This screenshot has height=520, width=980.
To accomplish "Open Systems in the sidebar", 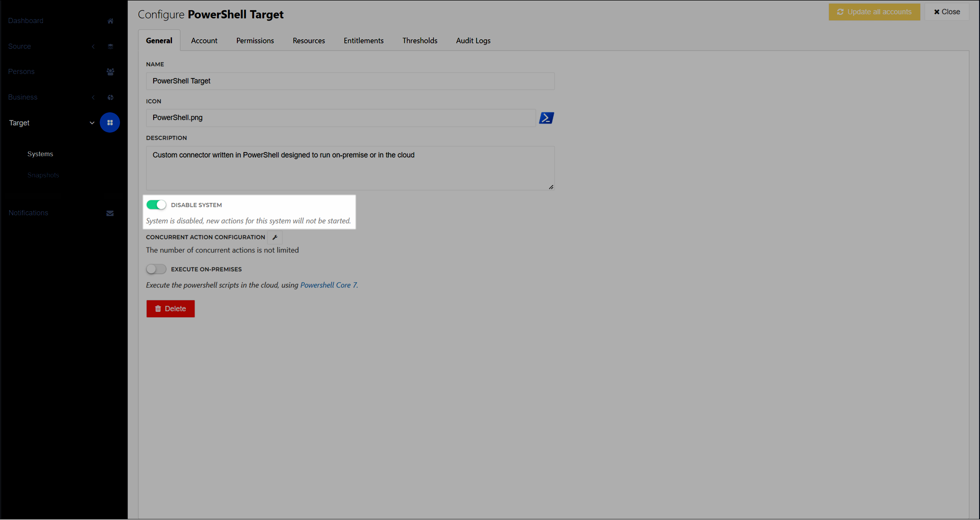I will coord(40,154).
